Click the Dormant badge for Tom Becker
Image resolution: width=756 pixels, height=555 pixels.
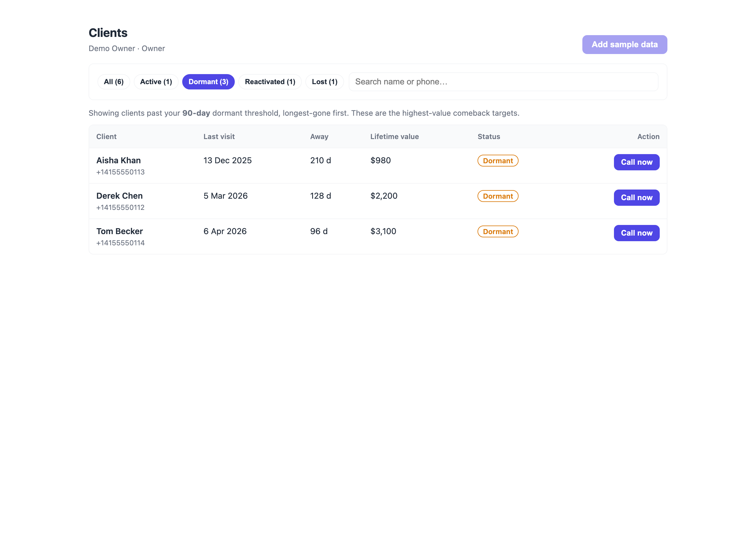[498, 231]
